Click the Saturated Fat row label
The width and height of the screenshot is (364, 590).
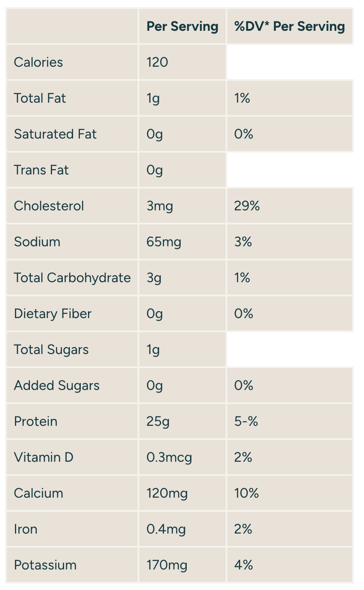[56, 134]
